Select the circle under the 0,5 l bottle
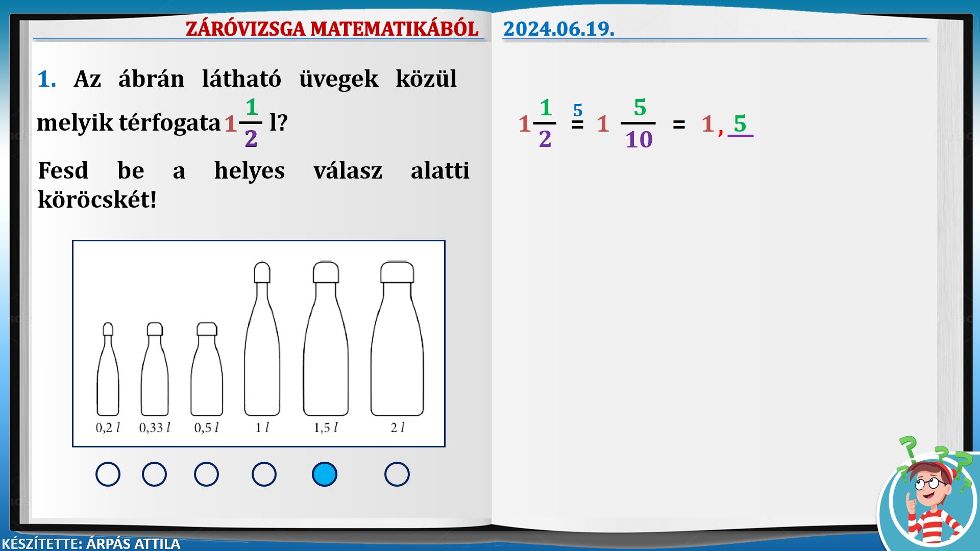 click(x=206, y=474)
